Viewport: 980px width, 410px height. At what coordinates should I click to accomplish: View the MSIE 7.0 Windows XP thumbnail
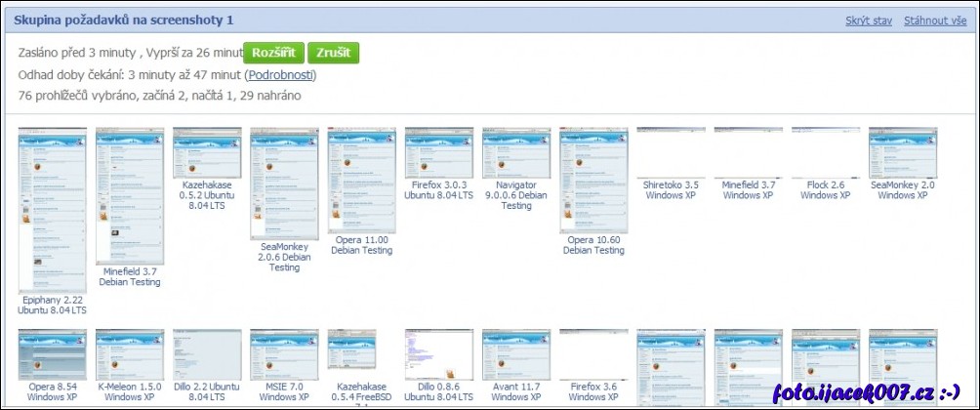pyautogui.click(x=284, y=354)
